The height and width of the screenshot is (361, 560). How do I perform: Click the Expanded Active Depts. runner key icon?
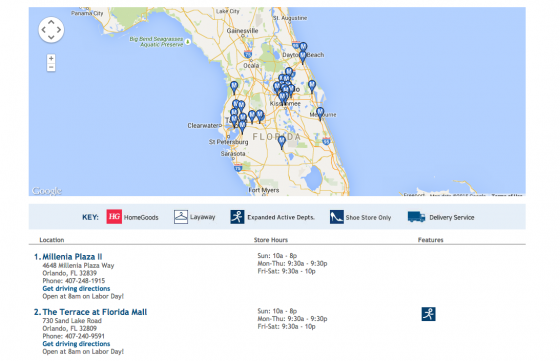[x=237, y=217]
